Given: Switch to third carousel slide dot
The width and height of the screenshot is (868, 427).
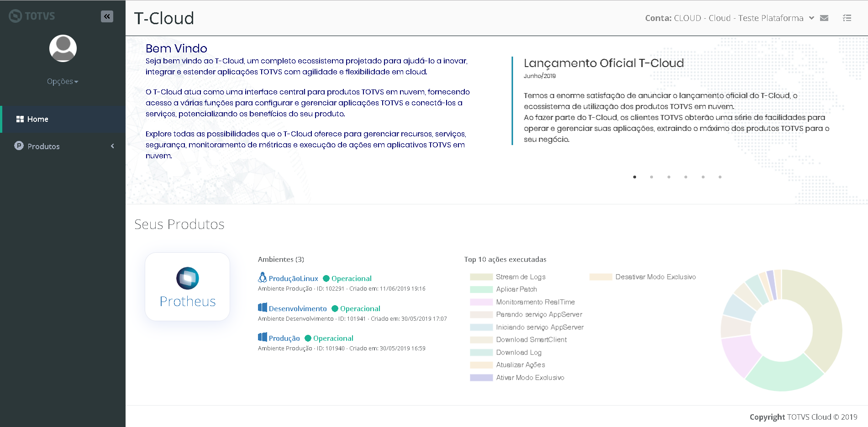Looking at the screenshot, I should 669,177.
